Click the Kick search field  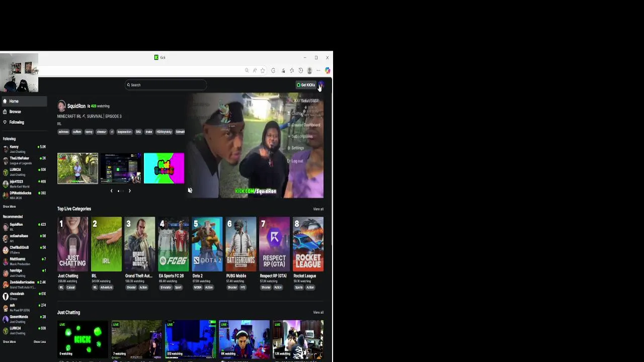(x=166, y=85)
